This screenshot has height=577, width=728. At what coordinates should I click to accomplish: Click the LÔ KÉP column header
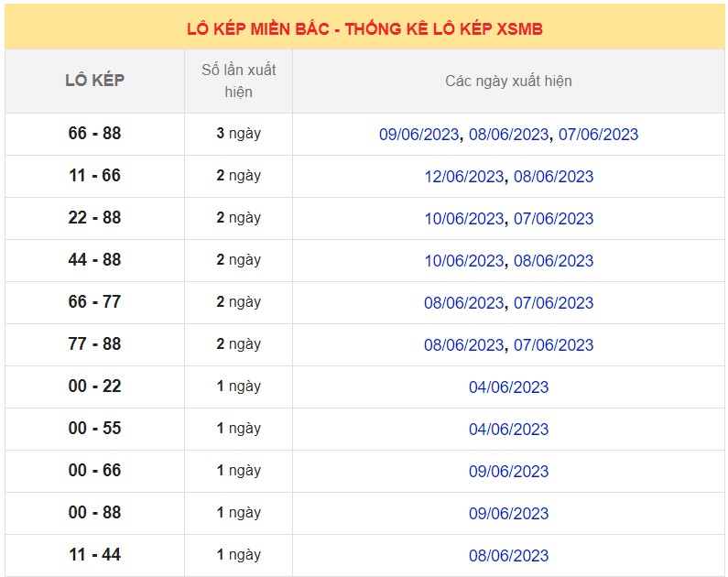point(94,81)
